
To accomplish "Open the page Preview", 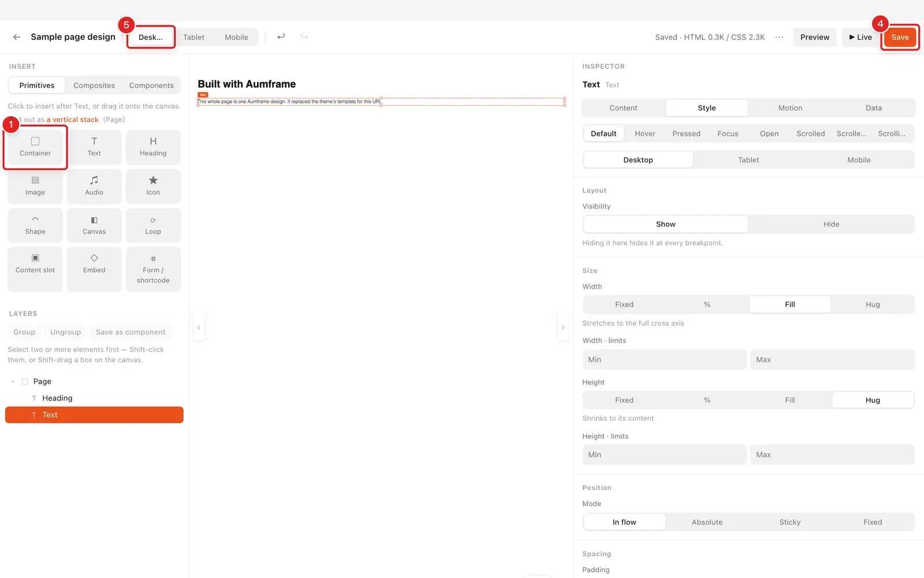I will coord(815,37).
